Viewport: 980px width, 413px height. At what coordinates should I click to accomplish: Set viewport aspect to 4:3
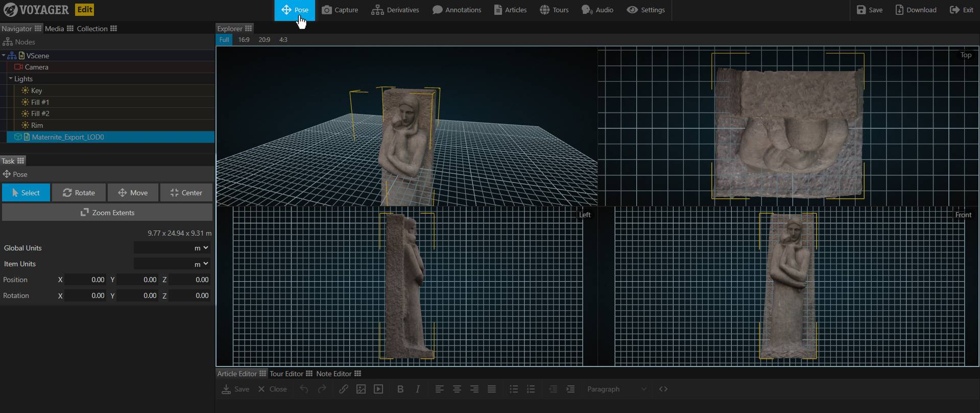pos(283,40)
